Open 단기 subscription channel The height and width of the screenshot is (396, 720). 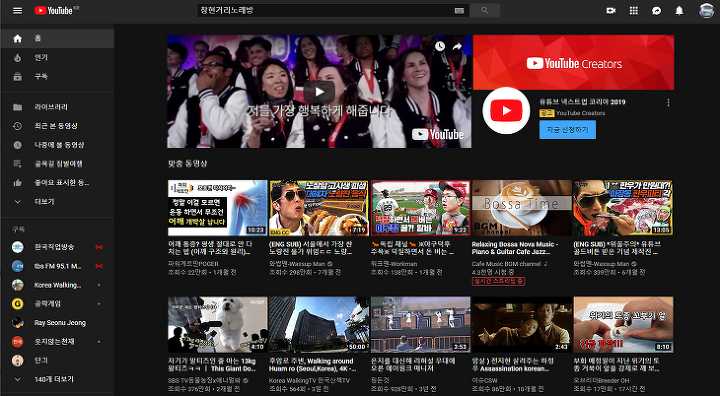click(57, 360)
